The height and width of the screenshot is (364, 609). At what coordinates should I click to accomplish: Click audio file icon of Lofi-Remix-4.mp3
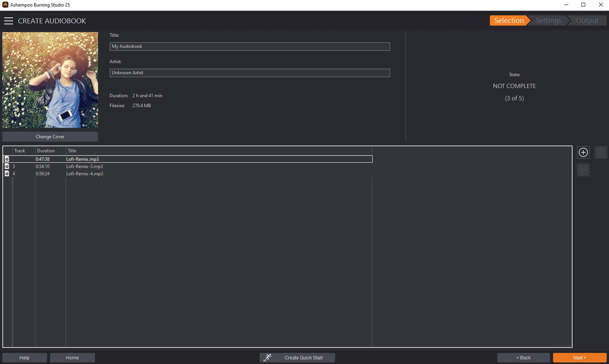pyautogui.click(x=7, y=173)
